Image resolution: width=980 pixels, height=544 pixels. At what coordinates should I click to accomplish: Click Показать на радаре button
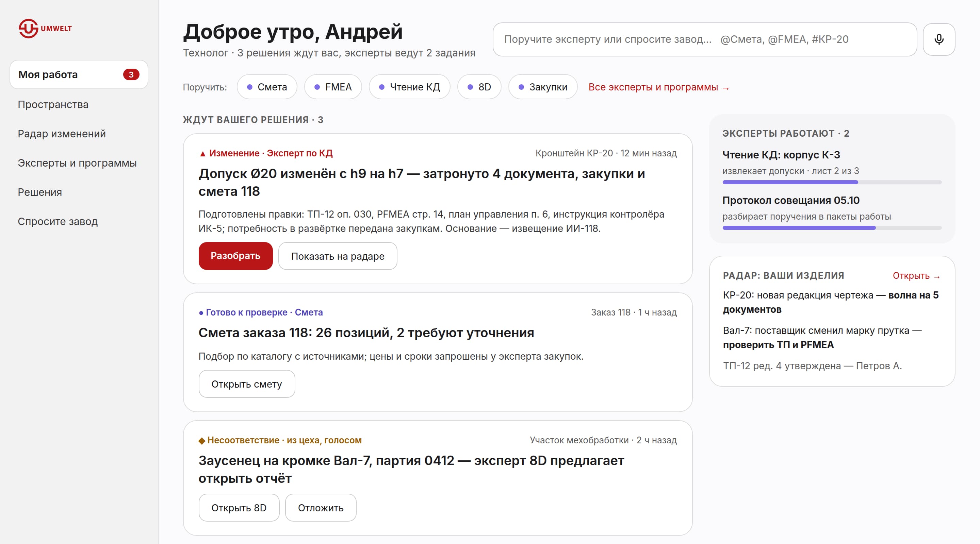pyautogui.click(x=338, y=256)
